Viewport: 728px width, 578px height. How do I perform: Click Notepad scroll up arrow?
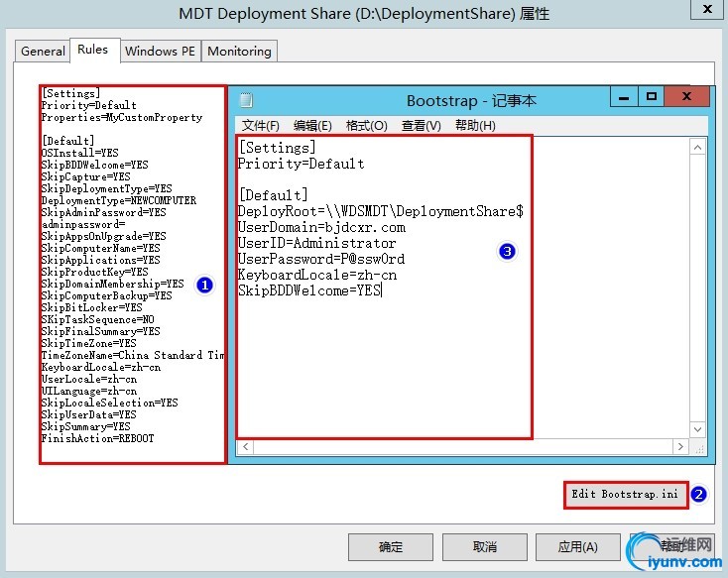697,148
